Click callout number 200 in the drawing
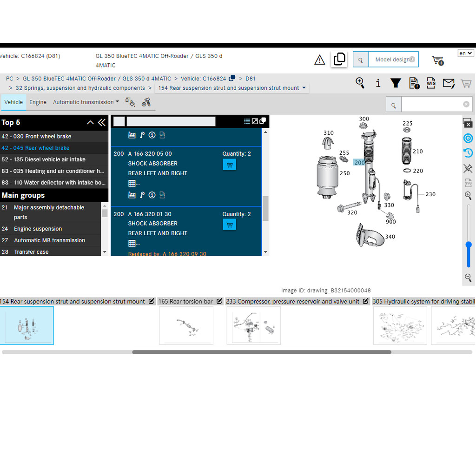476x476 pixels. (x=359, y=163)
